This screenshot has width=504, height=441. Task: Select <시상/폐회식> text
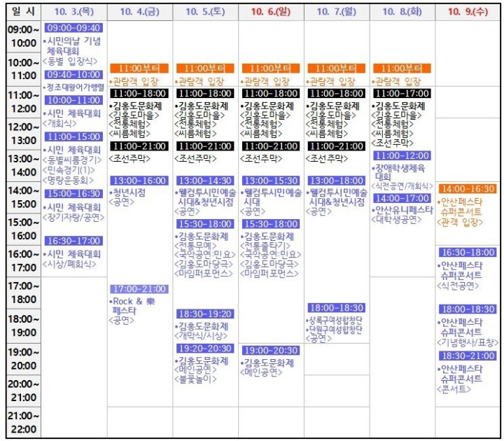pos(70,264)
